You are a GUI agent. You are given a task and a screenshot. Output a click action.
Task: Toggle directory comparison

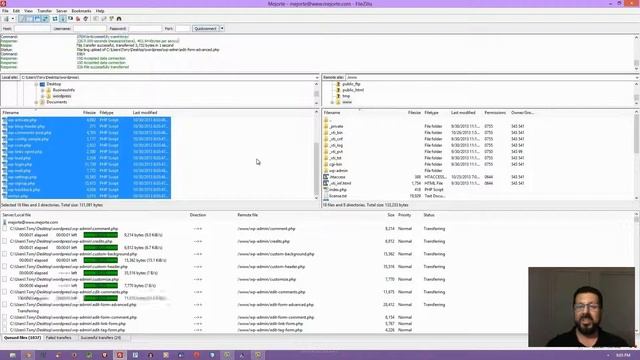[104, 19]
